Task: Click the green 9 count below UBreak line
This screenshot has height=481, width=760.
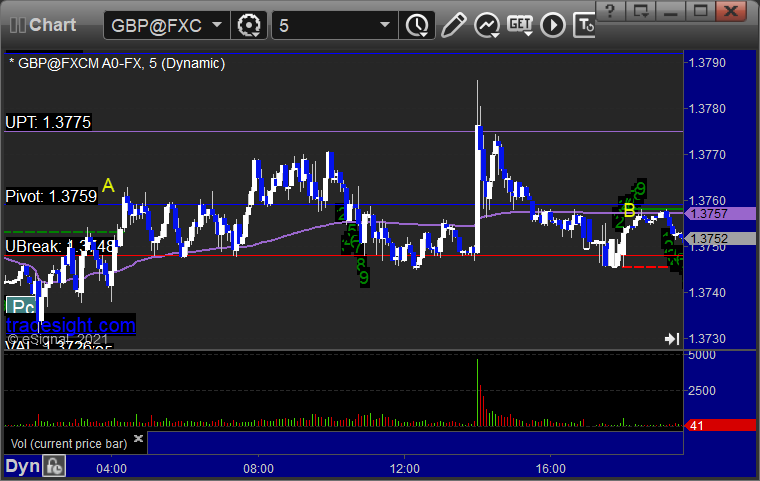Action: [364, 278]
